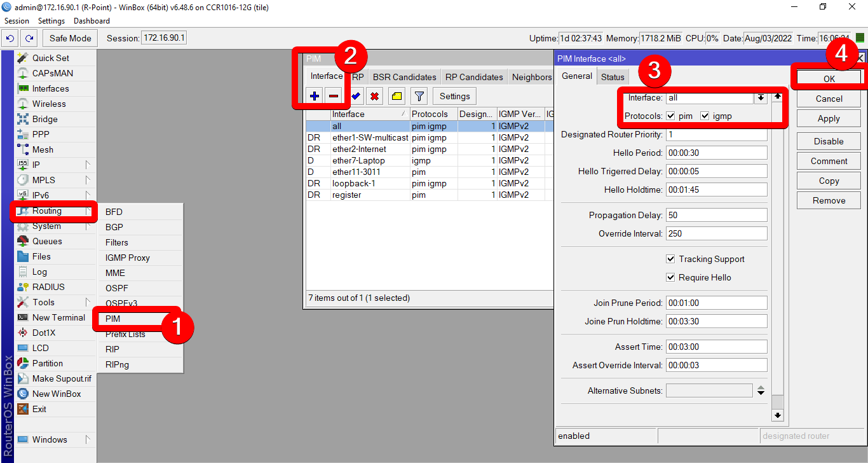Click the yellow comment note icon
Screen dimensions: 868x463
(397, 96)
